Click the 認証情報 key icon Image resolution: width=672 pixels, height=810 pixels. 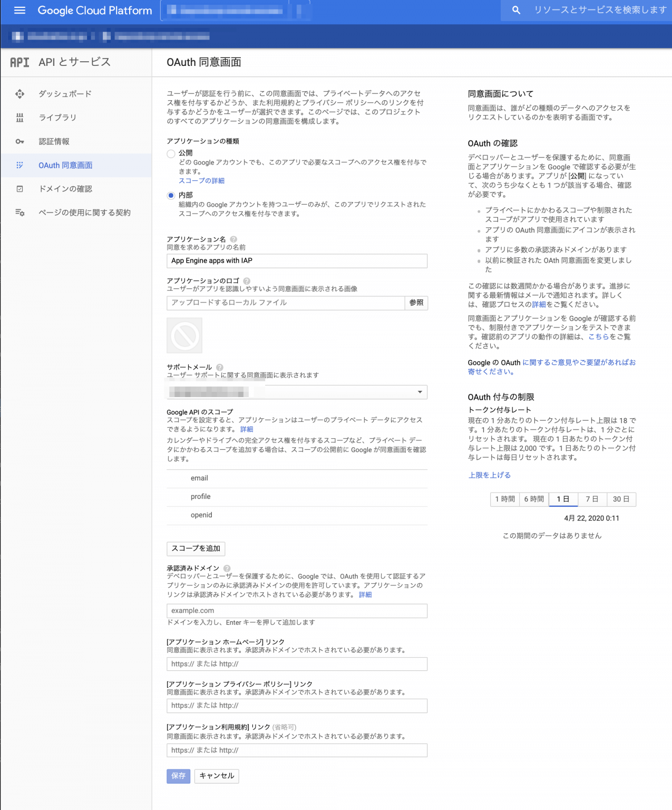pyautogui.click(x=20, y=141)
